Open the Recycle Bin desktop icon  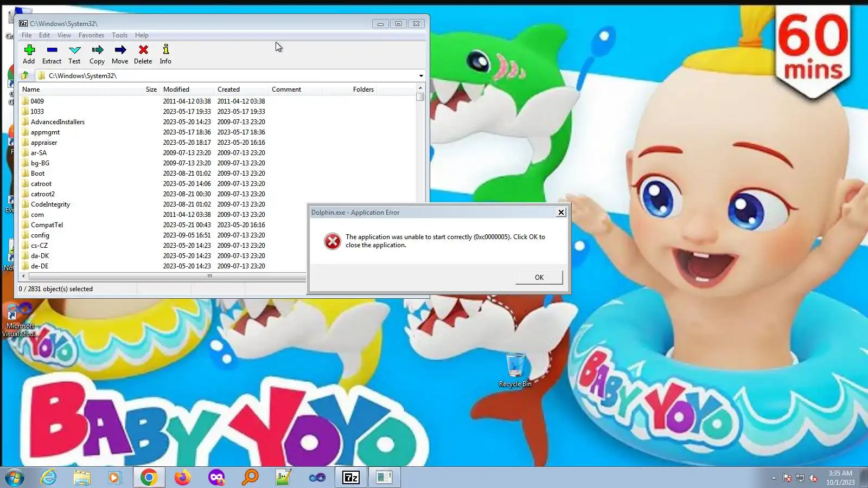(515, 370)
